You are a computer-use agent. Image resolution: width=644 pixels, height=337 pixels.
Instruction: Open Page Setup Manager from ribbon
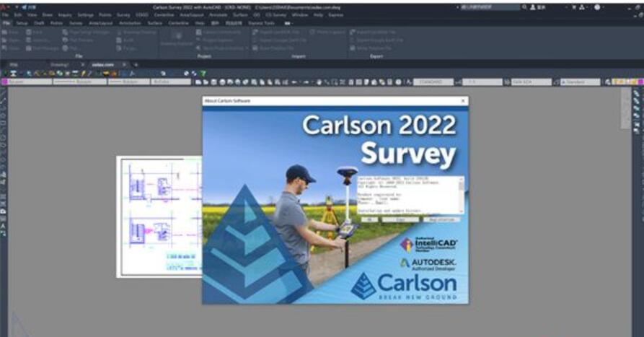pyautogui.click(x=85, y=32)
